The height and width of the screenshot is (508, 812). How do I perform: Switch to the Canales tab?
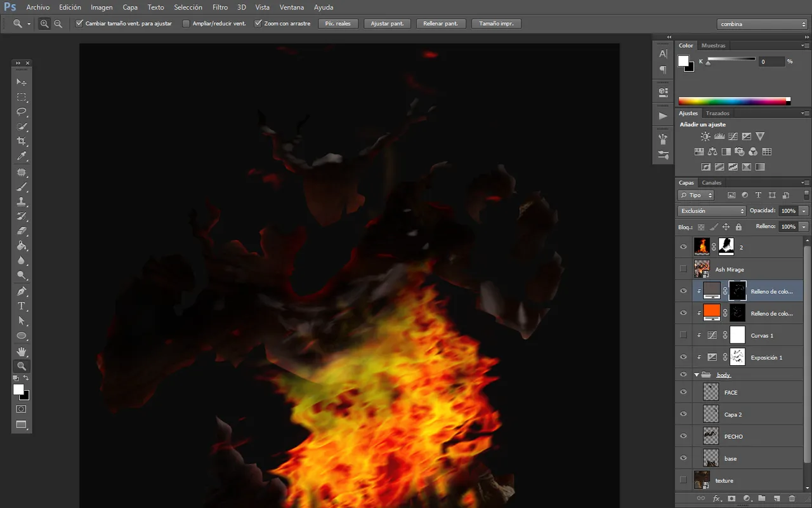tap(712, 183)
